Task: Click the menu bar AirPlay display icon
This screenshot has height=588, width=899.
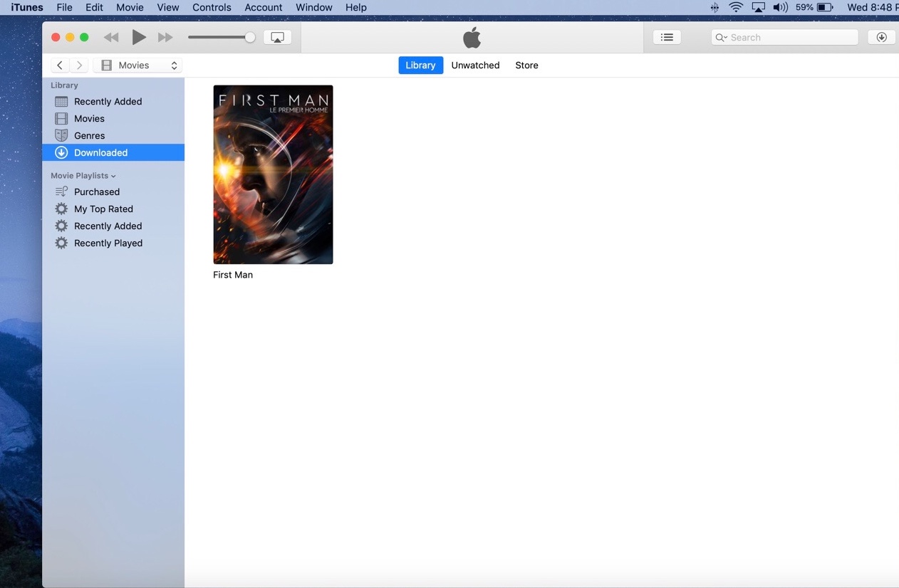Action: tap(759, 7)
